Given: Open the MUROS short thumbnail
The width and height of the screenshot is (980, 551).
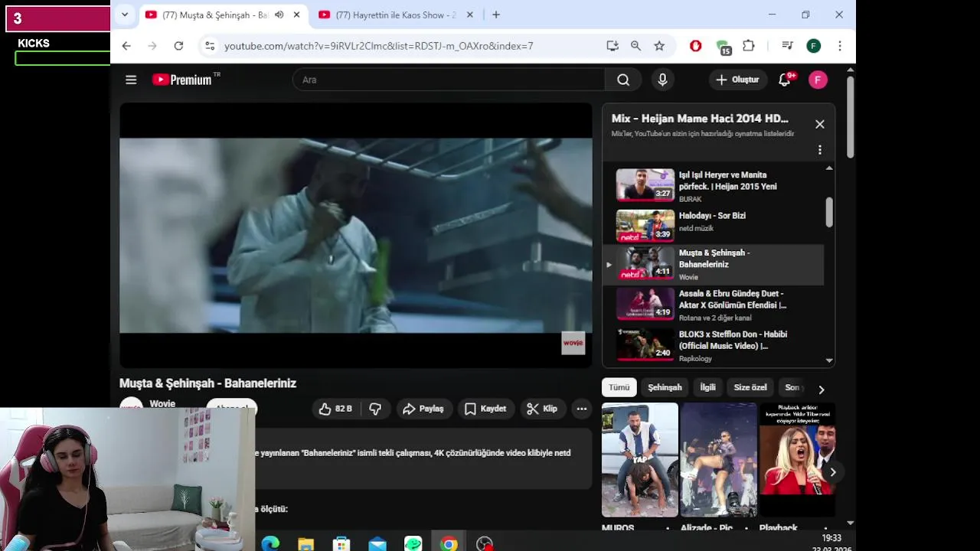Looking at the screenshot, I should coord(640,459).
